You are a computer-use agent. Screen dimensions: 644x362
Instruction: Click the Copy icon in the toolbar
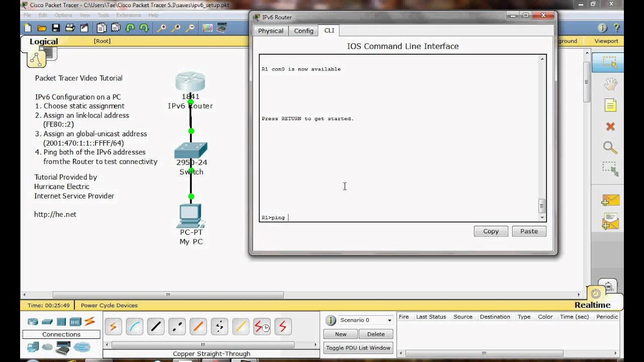coord(102,28)
